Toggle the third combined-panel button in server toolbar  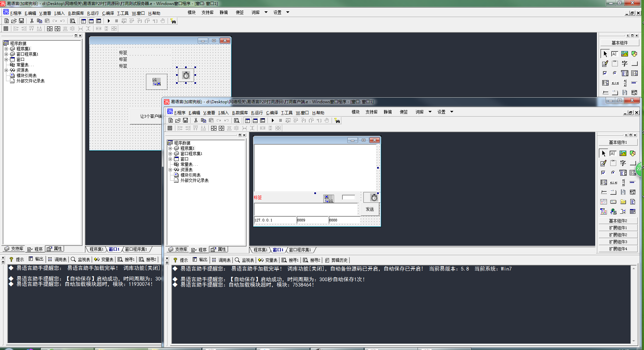(99, 21)
